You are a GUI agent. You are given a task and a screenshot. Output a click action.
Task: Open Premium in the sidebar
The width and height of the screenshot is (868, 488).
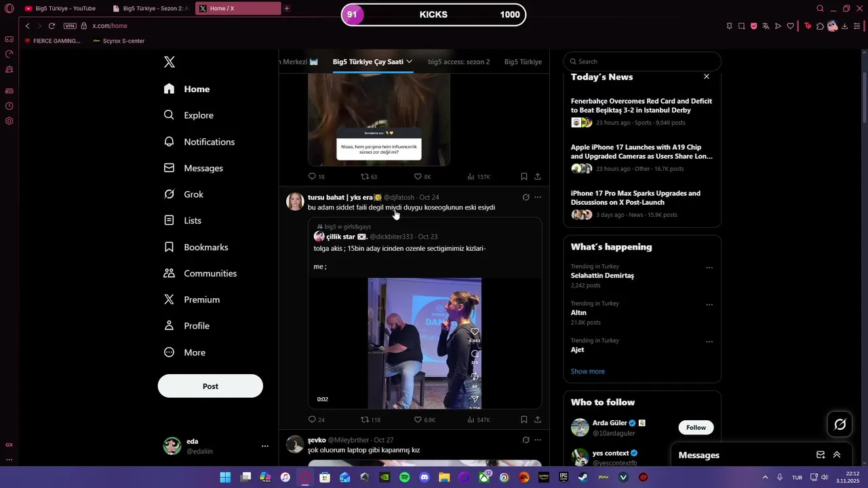(x=192, y=300)
